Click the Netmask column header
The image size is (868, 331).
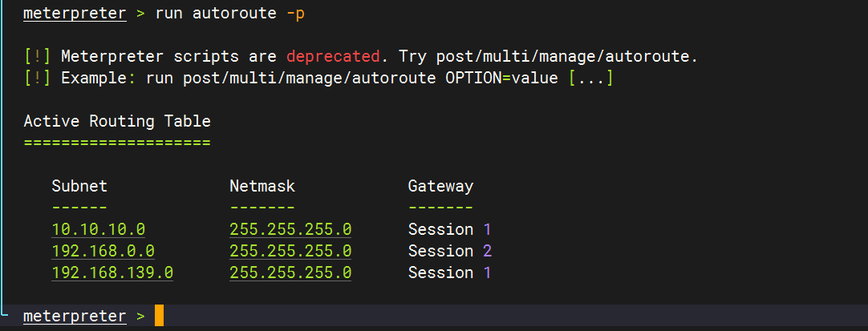(x=262, y=186)
